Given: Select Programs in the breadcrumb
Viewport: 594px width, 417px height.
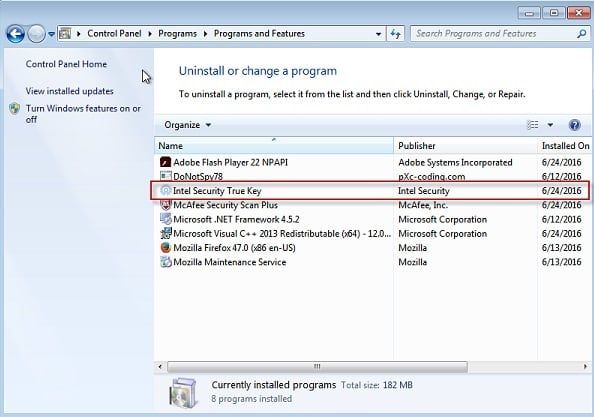Looking at the screenshot, I should click(x=177, y=34).
